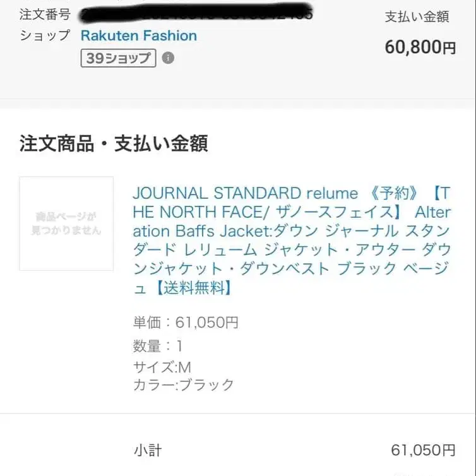Image resolution: width=476 pixels, height=476 pixels.
Task: Click the 【送料無料】 text in product title
Action: coord(194,287)
